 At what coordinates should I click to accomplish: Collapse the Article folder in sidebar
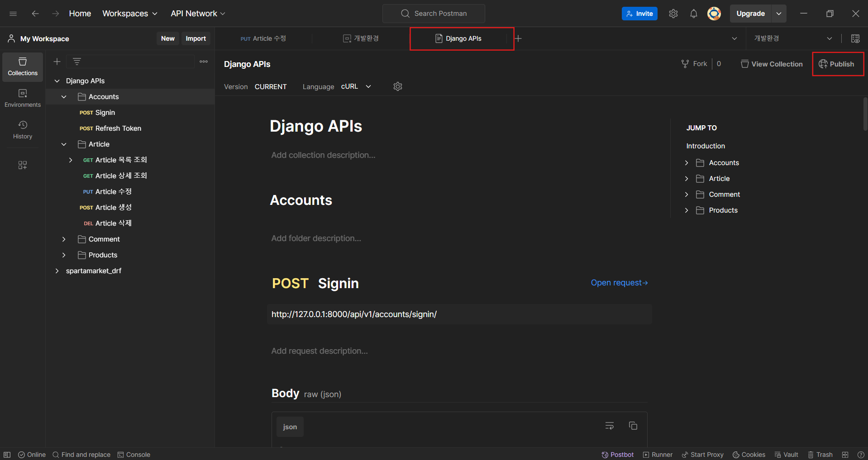click(x=64, y=144)
